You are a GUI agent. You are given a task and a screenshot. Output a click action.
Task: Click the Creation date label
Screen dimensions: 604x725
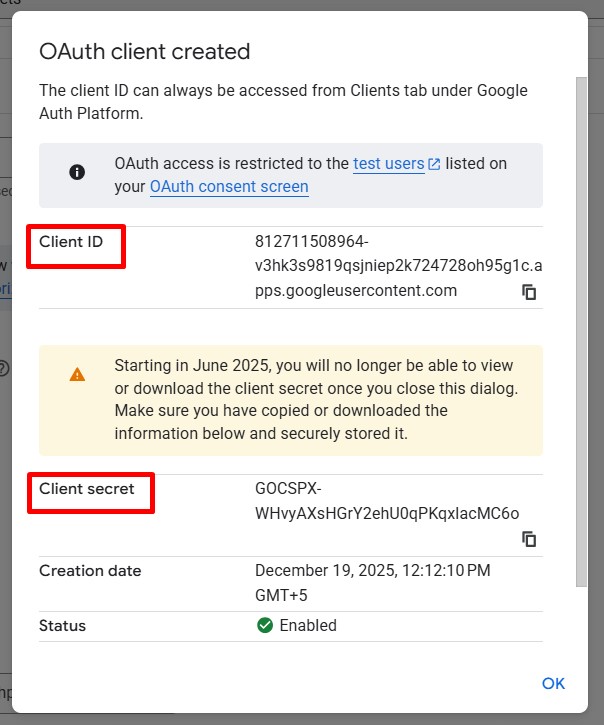point(90,571)
